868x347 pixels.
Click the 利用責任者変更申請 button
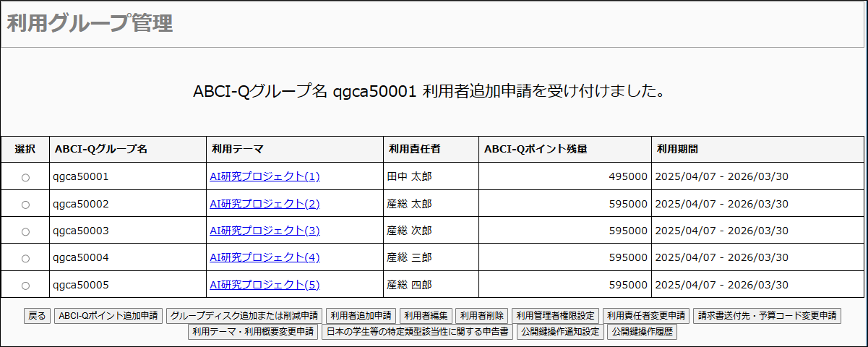tap(646, 316)
